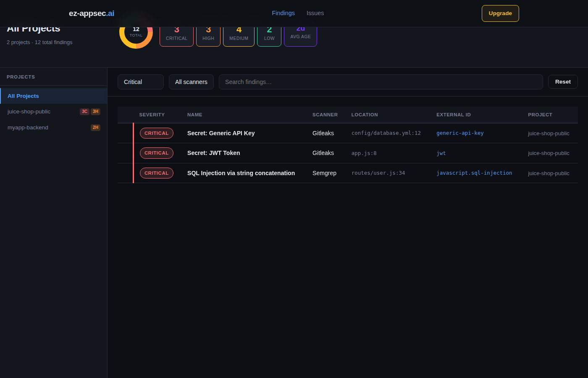Open the javascript.sql-injection external ID link
Screen dimensions: 588x378
click(x=474, y=173)
